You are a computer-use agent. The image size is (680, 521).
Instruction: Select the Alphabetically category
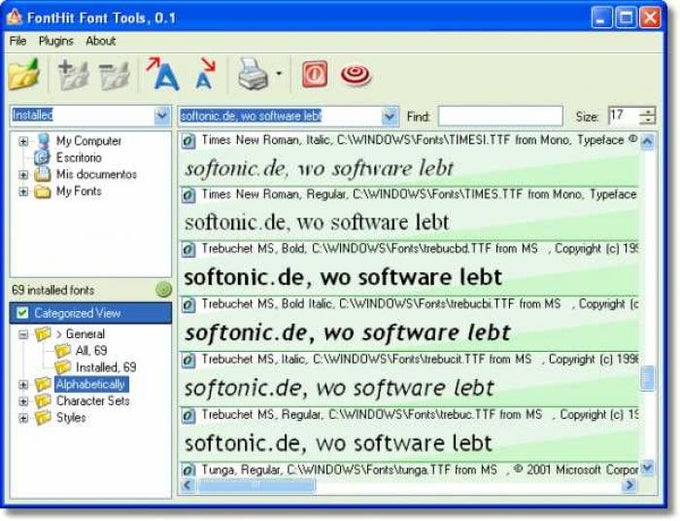[x=91, y=384]
